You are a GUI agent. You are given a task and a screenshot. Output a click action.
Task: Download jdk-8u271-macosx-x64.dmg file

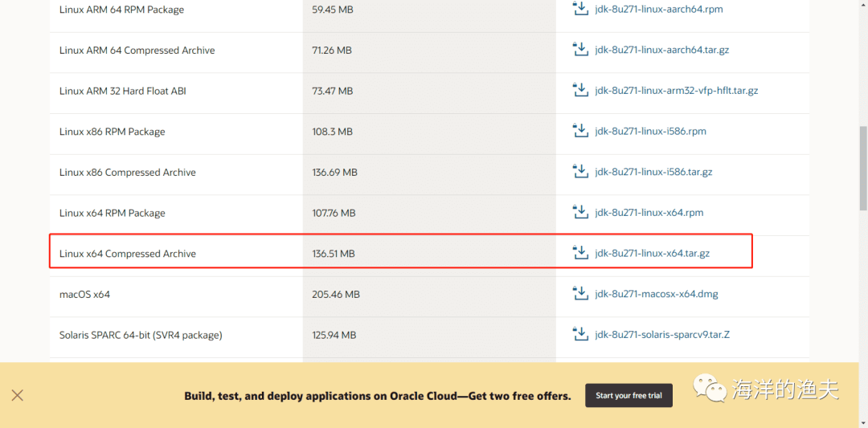[657, 294]
